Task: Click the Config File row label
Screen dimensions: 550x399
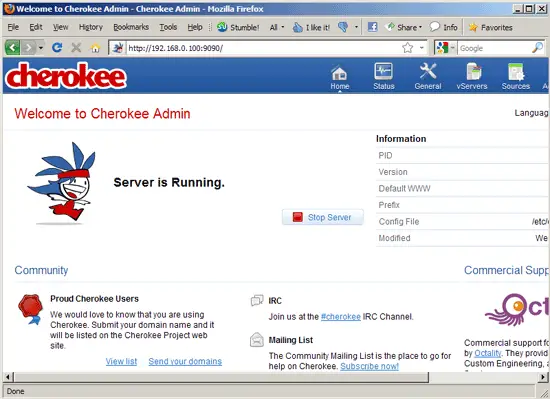Action: tap(399, 222)
